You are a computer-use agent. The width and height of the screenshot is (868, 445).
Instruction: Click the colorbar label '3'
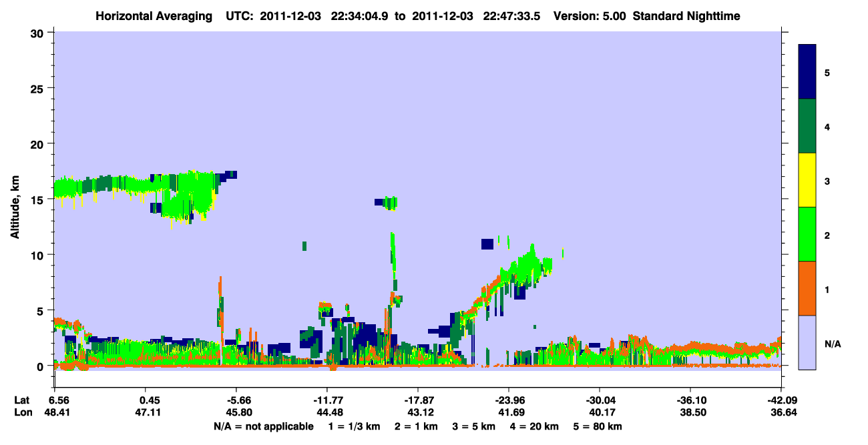click(827, 181)
